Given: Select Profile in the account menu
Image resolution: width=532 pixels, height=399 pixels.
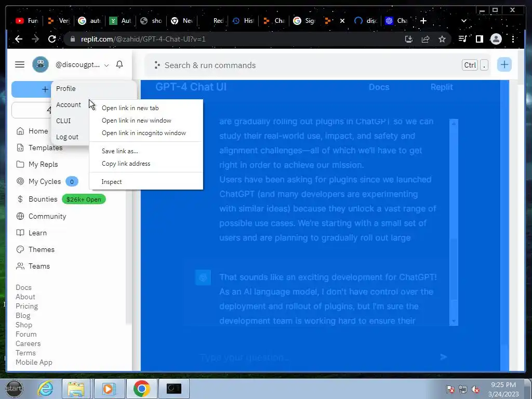Looking at the screenshot, I should pyautogui.click(x=66, y=88).
